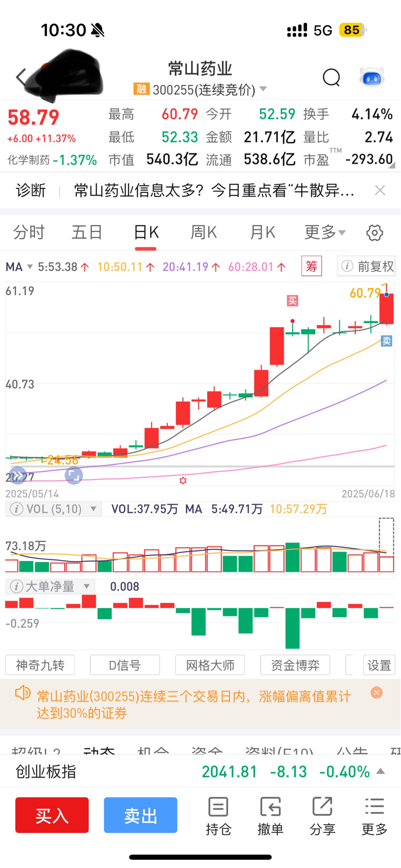Open the VOL indicator info icon
Screen dimensions: 401x868
click(x=17, y=509)
